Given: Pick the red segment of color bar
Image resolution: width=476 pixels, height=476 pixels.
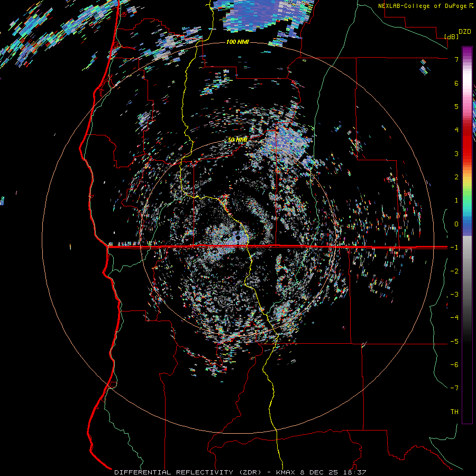Looking at the screenshot, I should 467,143.
